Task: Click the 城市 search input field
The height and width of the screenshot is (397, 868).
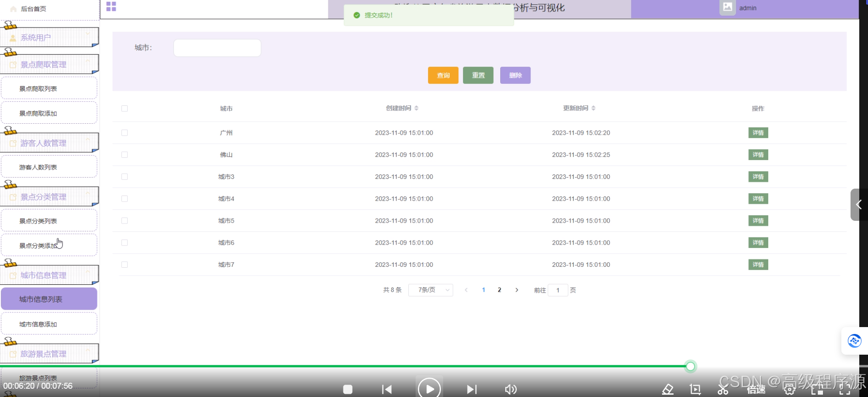Action: (x=217, y=48)
